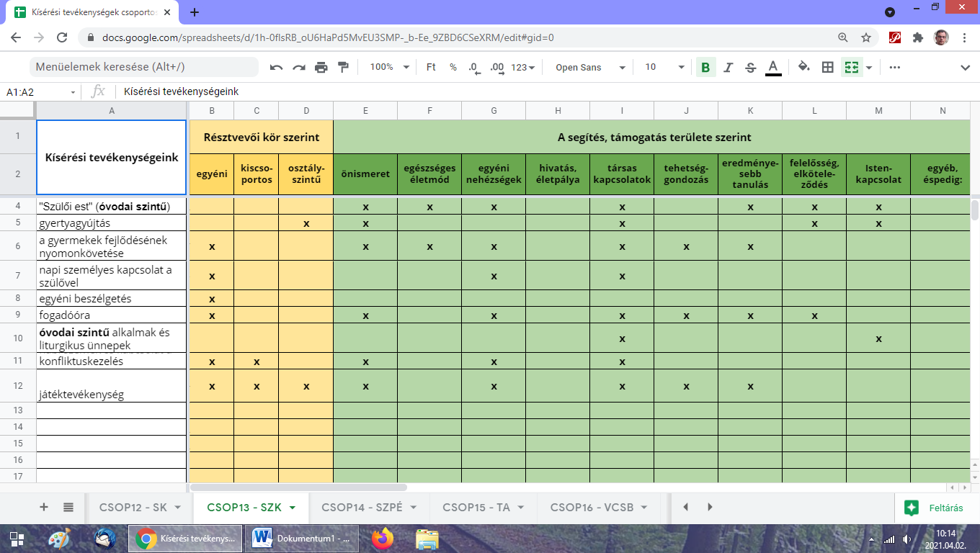Click the Chrome profile avatar
Screen dimensions: 980x553
[941, 37]
